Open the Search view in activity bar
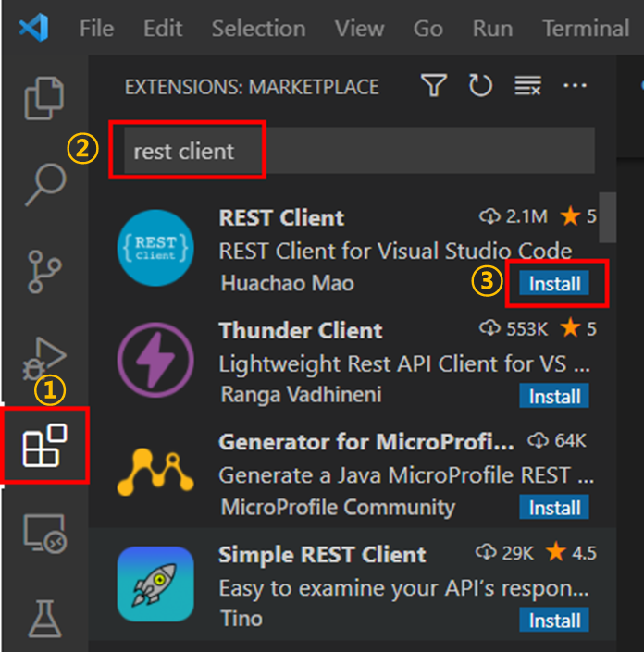 click(x=45, y=185)
